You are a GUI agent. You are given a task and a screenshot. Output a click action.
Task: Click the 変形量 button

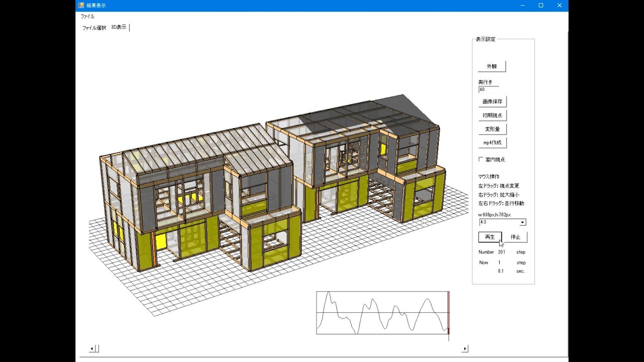492,129
